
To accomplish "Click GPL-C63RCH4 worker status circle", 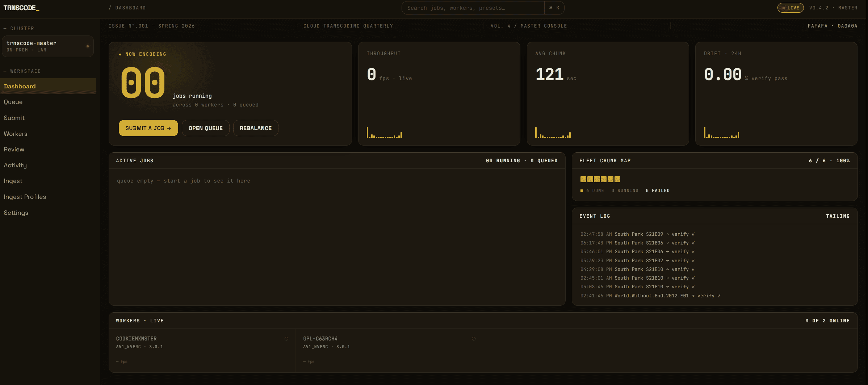I will click(474, 339).
